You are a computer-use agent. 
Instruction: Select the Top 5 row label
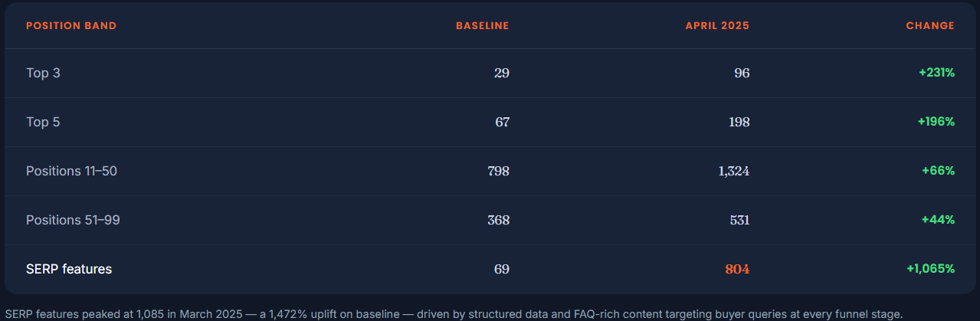coord(43,122)
